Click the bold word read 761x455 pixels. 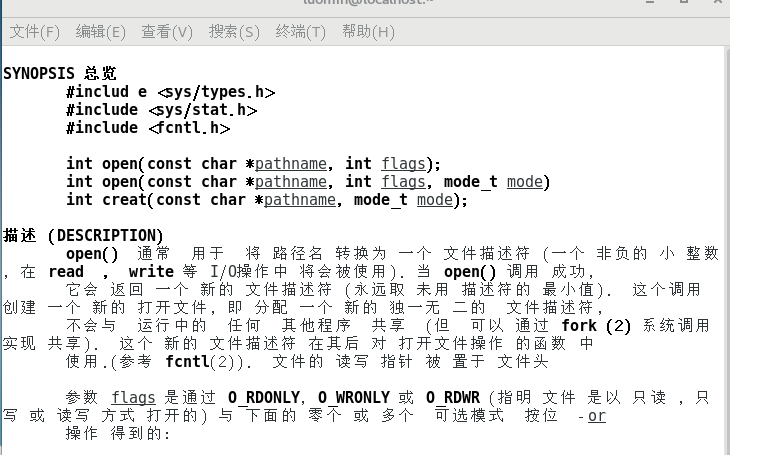pyautogui.click(x=66, y=272)
